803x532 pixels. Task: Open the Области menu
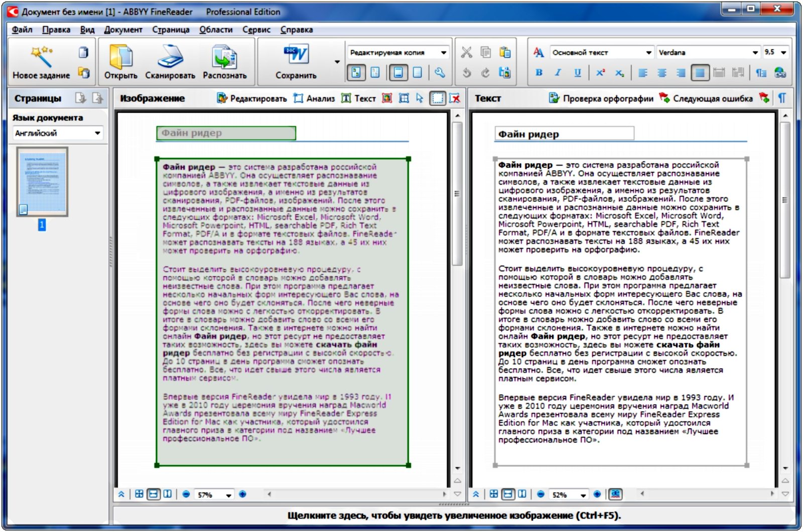[x=216, y=30]
